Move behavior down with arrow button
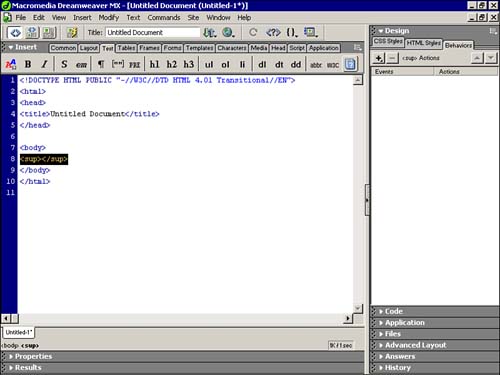500x375 pixels. pyautogui.click(x=490, y=58)
